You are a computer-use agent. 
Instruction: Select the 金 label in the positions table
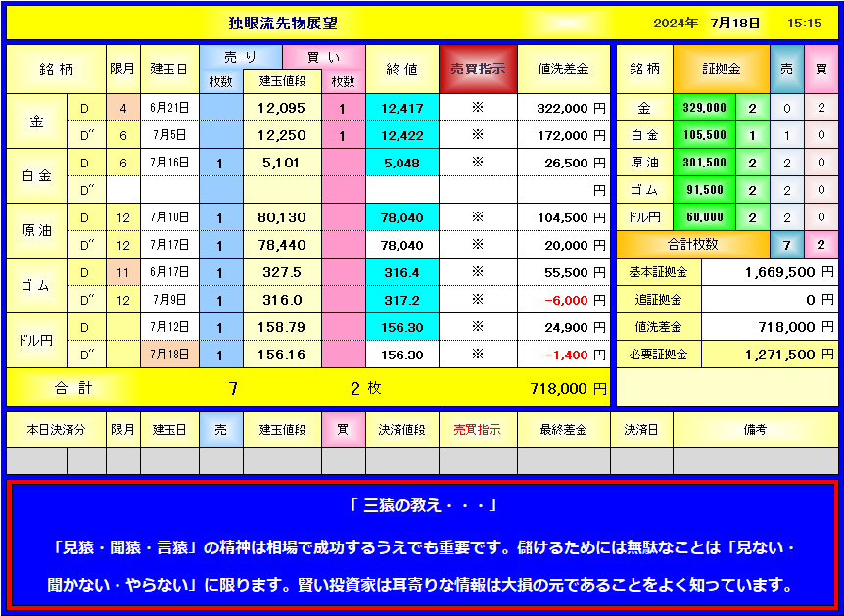click(x=36, y=121)
